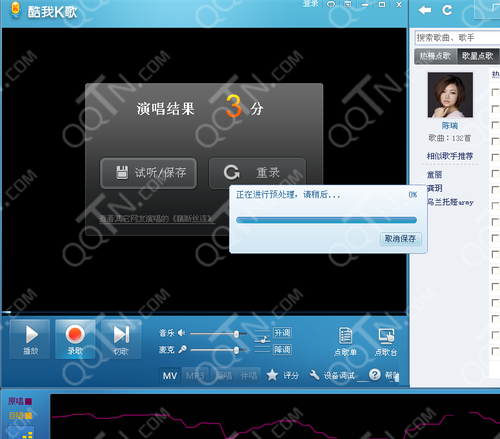The height and width of the screenshot is (439, 500).
Task: Switch to MP3 mode
Action: pos(195,376)
